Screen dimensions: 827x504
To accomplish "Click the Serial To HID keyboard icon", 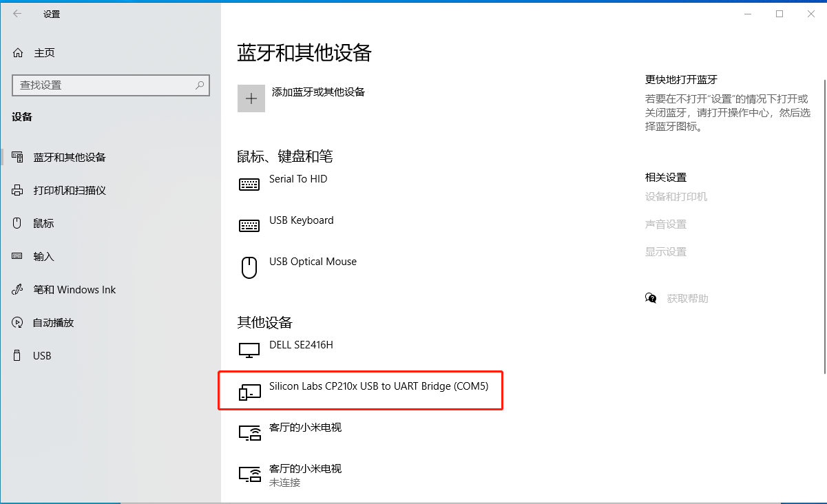I will coord(249,185).
